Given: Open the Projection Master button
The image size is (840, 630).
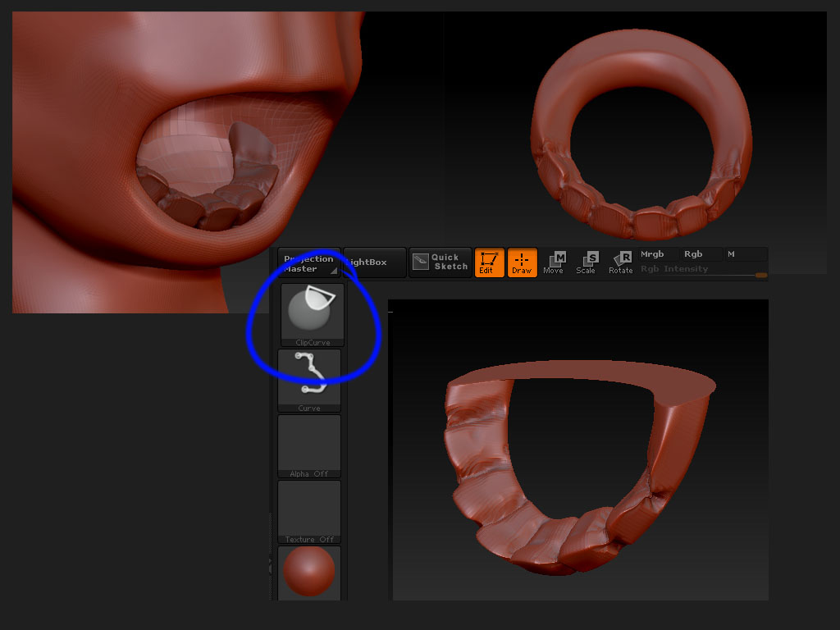Looking at the screenshot, I should coord(309,262).
